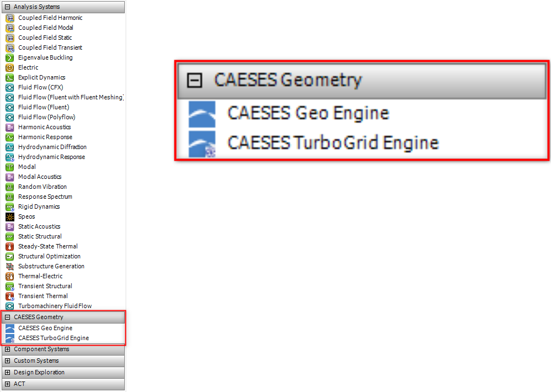Click the Eigenvalue Buckling icon
551x392 pixels.
pyautogui.click(x=10, y=57)
